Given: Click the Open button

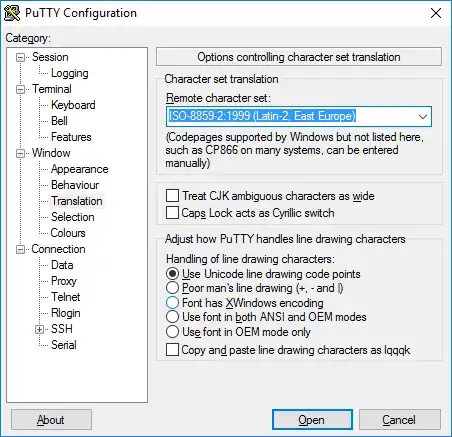Looking at the screenshot, I should (312, 420).
